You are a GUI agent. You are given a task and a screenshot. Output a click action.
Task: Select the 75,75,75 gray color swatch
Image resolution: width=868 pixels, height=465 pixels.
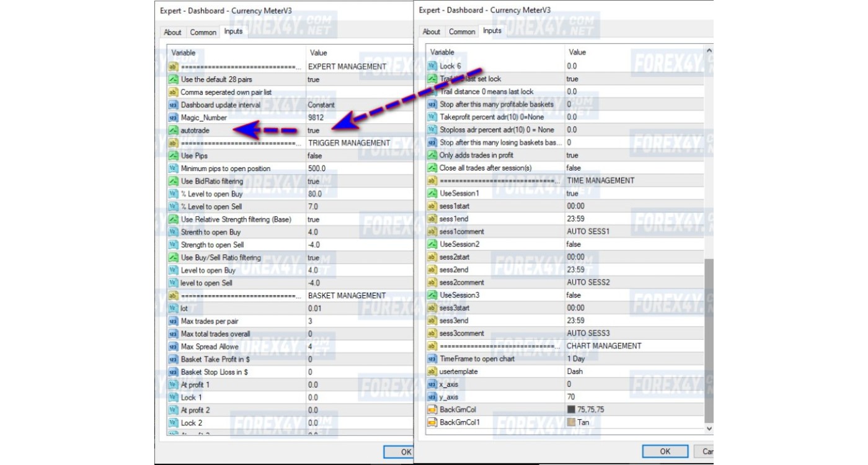(x=571, y=410)
